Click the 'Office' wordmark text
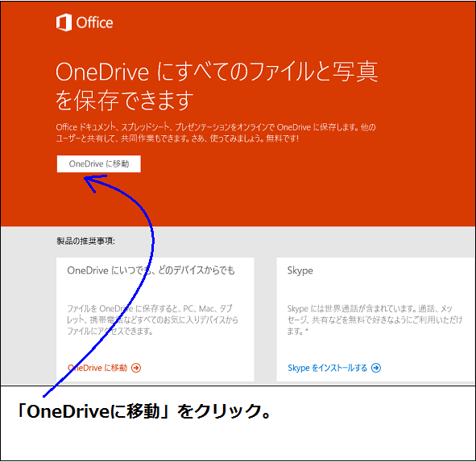The width and height of the screenshot is (476, 462). tap(94, 23)
